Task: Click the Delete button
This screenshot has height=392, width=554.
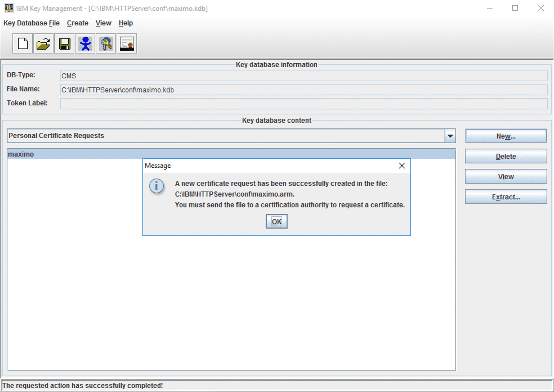Action: click(x=506, y=156)
